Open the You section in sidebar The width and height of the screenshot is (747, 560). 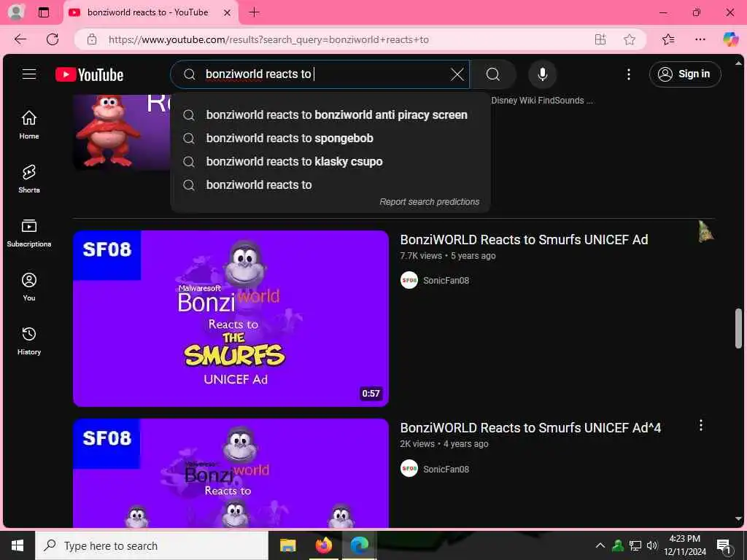click(x=29, y=287)
